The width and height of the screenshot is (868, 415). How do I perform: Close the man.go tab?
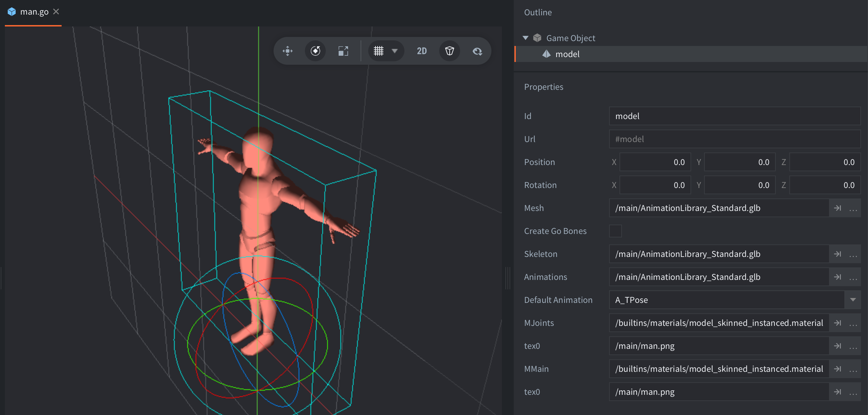(x=56, y=12)
